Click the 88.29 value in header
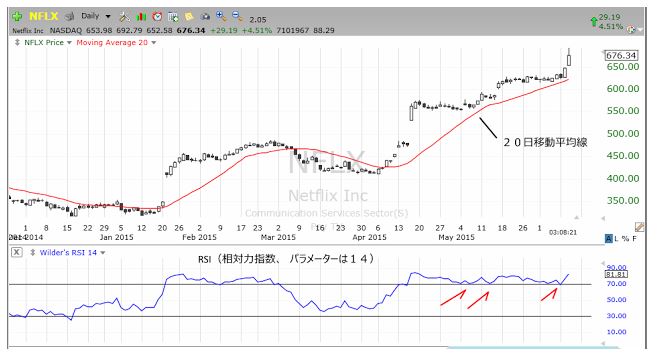 [x=324, y=31]
